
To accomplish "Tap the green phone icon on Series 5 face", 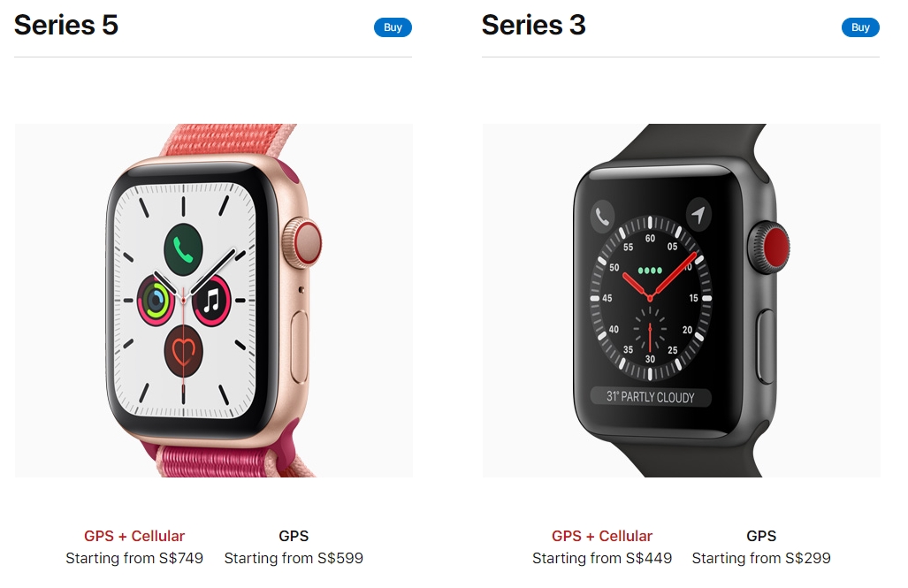I will pyautogui.click(x=184, y=249).
